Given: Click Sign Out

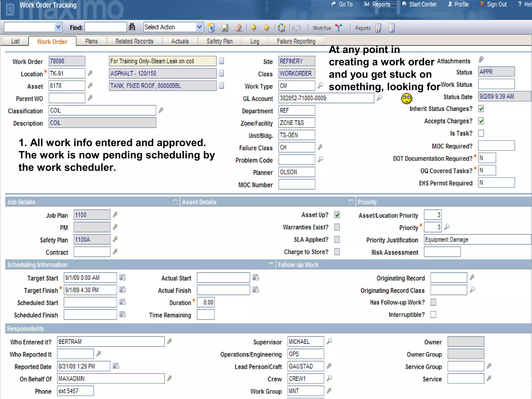Looking at the screenshot, I should coord(493,4).
